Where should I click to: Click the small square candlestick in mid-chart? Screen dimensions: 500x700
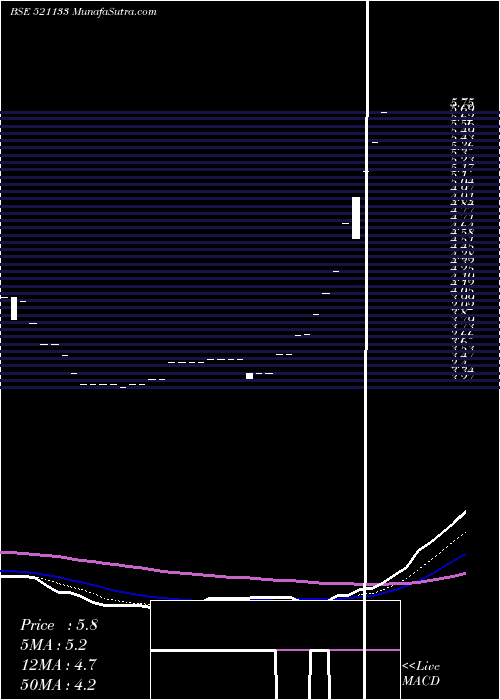pyautogui.click(x=250, y=376)
